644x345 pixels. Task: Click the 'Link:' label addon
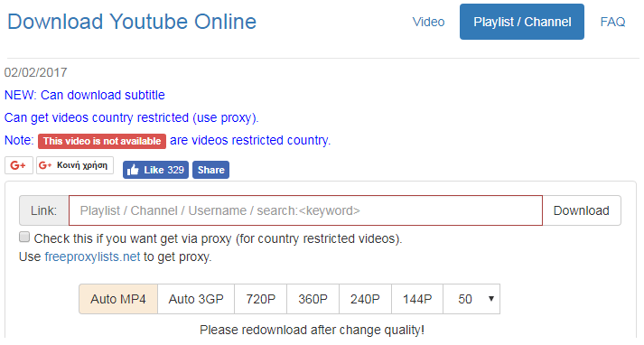tap(44, 210)
